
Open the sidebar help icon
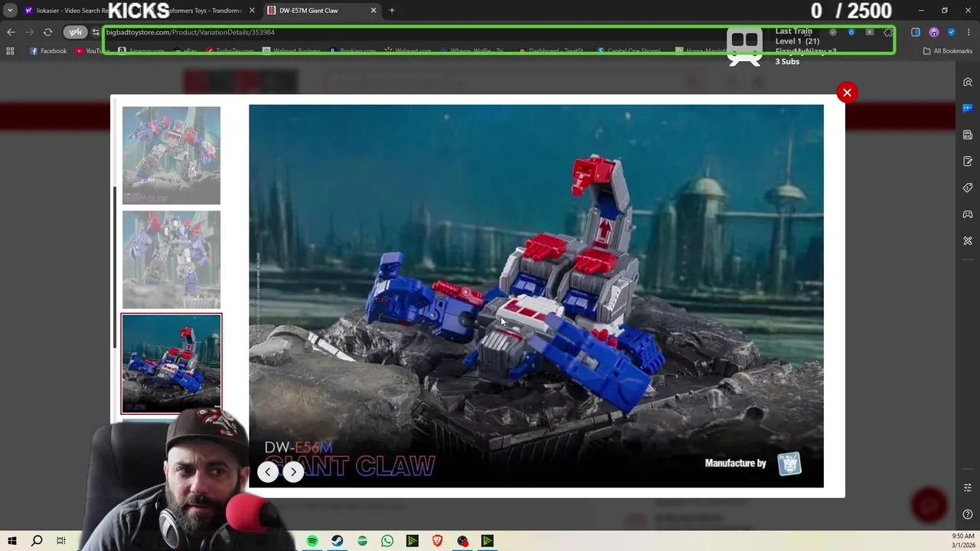(968, 514)
